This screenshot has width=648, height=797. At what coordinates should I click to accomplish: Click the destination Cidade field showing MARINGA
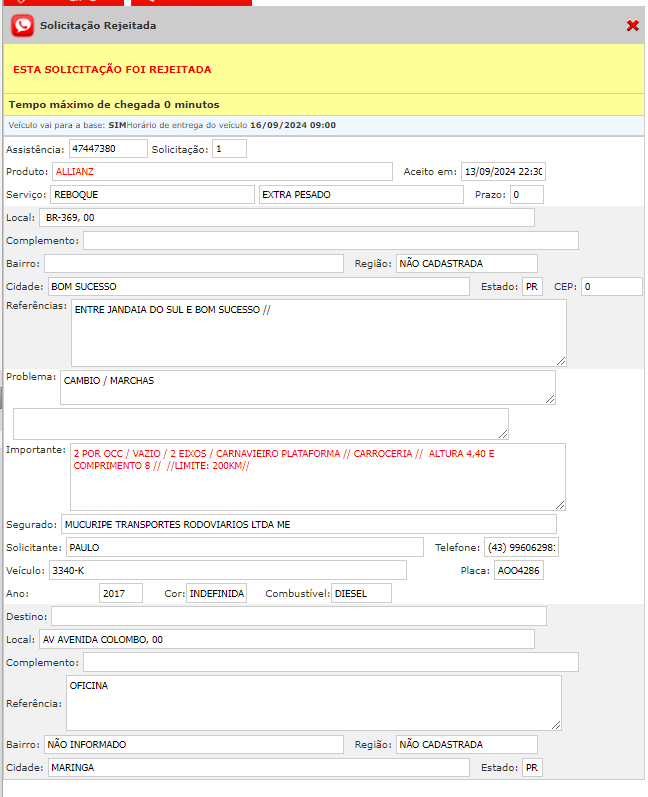pyautogui.click(x=258, y=767)
